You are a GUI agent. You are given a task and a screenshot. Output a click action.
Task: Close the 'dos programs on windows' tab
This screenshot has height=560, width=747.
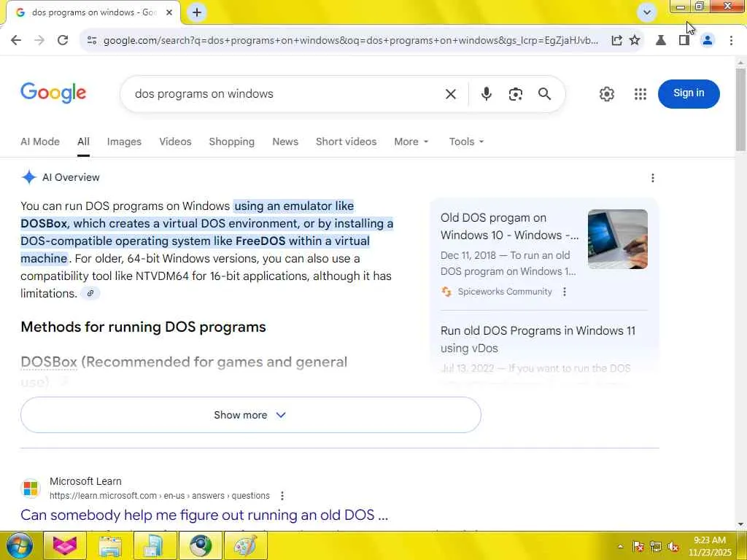169,12
